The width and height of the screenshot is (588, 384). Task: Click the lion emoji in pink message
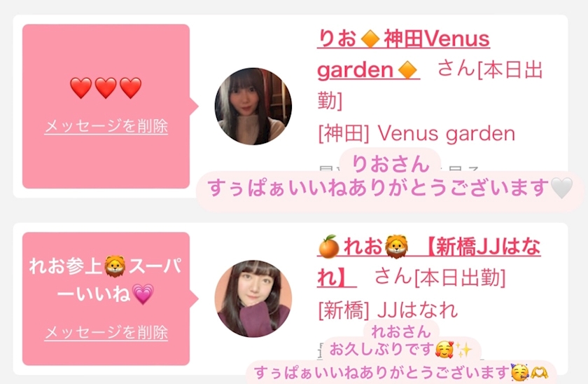[115, 266]
